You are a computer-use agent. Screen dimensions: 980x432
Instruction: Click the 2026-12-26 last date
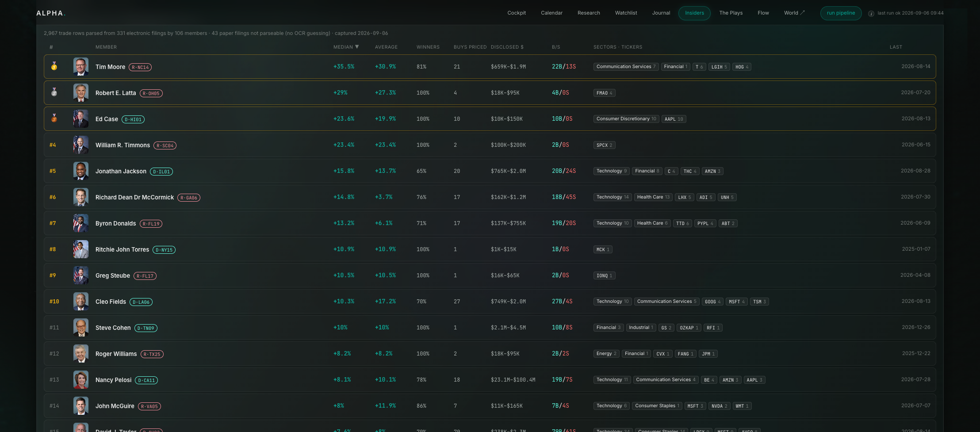point(916,327)
